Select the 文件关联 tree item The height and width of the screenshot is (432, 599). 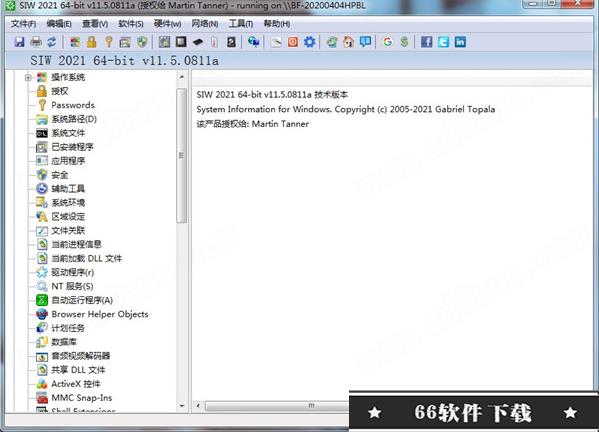click(68, 230)
